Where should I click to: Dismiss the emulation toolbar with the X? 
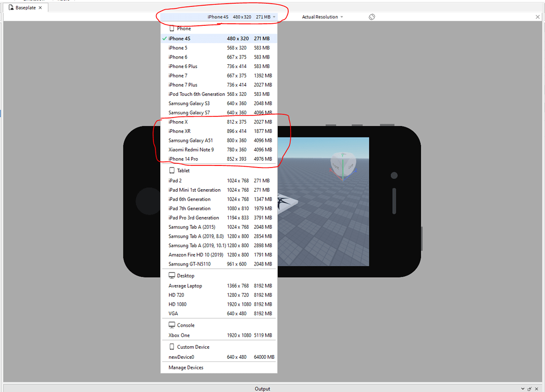point(537,16)
